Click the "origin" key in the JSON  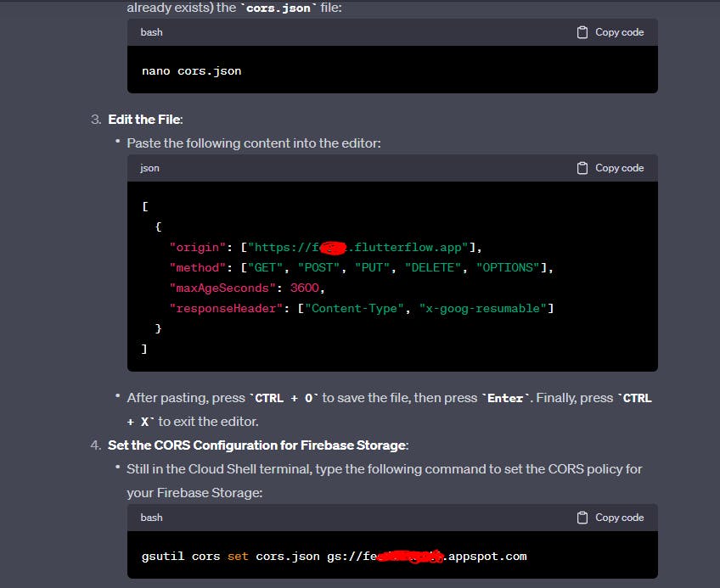click(x=198, y=248)
